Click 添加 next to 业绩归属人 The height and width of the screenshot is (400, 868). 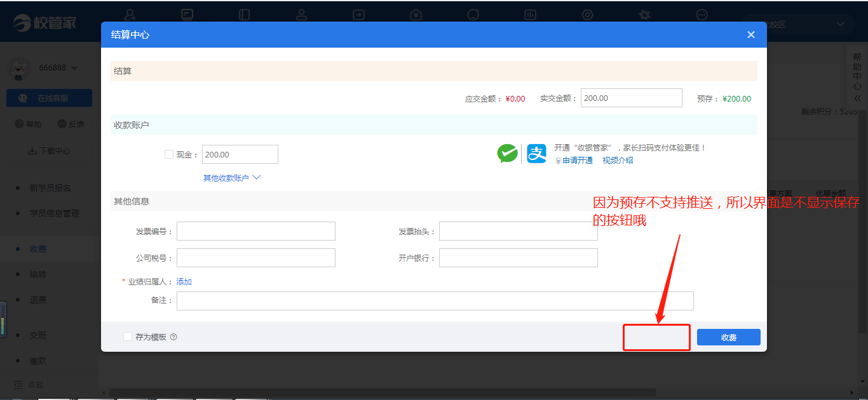pos(184,282)
